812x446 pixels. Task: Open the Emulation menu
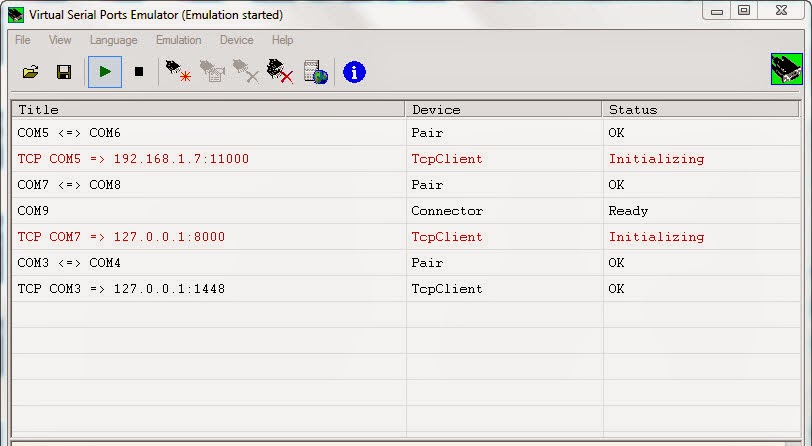[x=179, y=40]
